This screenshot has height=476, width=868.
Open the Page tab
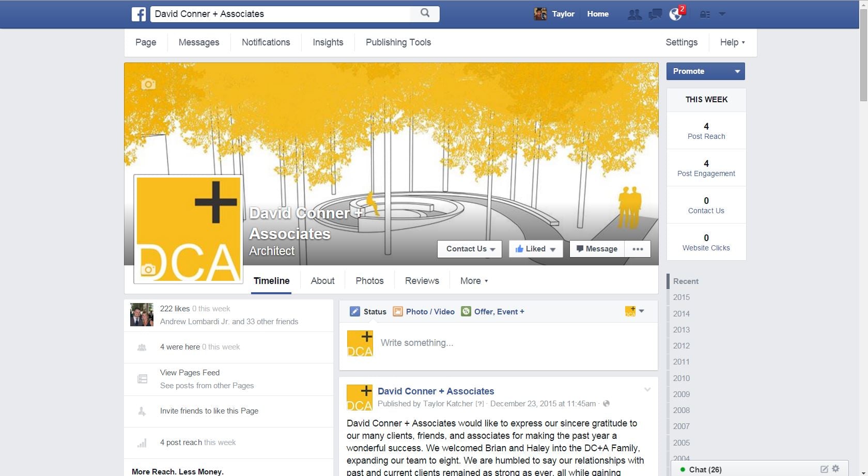pos(146,42)
